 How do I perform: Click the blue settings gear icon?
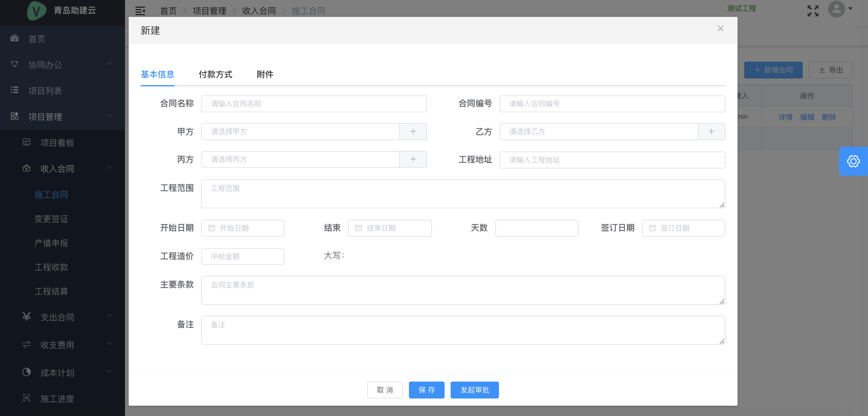[853, 161]
